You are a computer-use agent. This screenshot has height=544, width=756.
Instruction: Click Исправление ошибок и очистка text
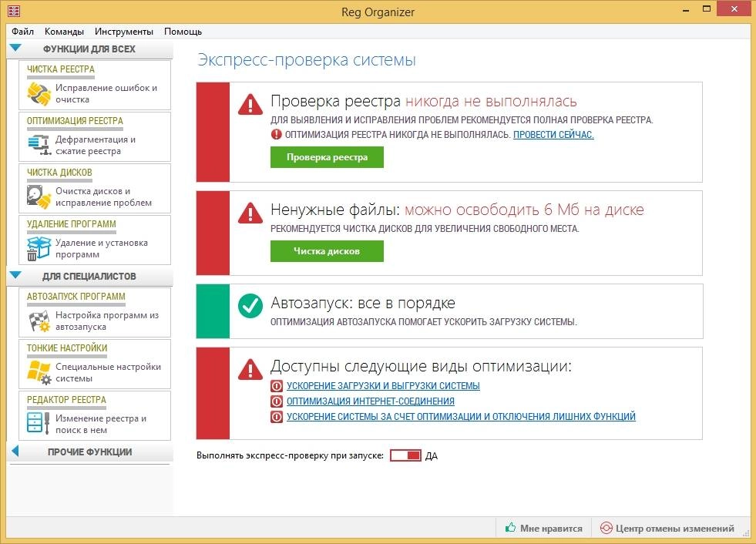106,93
